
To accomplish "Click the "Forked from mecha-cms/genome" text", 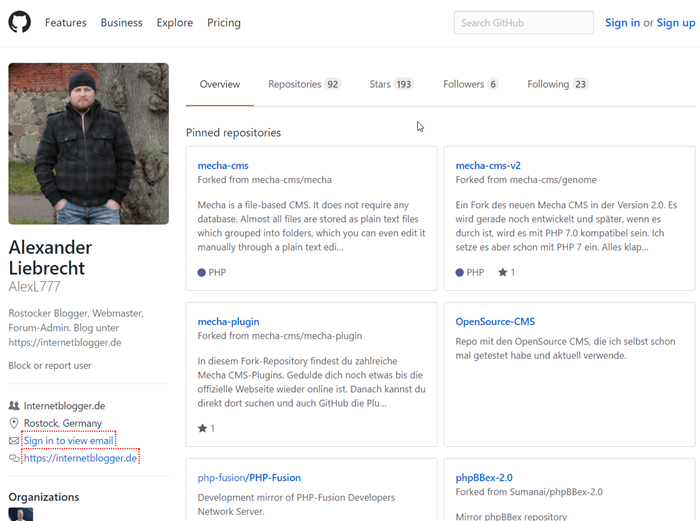I will point(526,179).
